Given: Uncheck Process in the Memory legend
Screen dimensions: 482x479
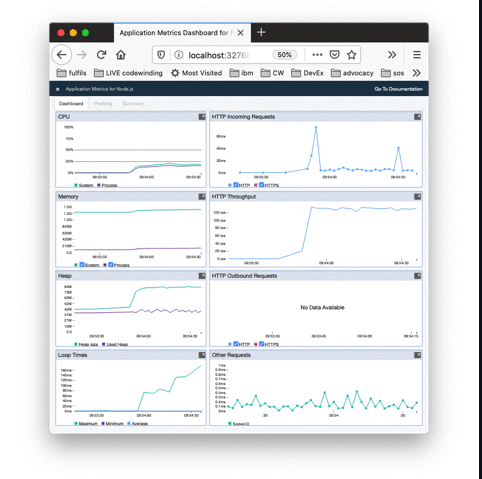Looking at the screenshot, I should coord(111,265).
